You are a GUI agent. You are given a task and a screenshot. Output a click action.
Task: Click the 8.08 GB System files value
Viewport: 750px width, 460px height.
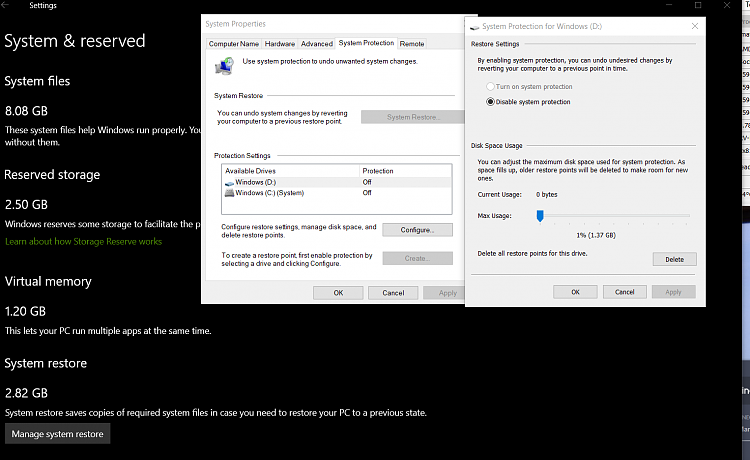26,111
